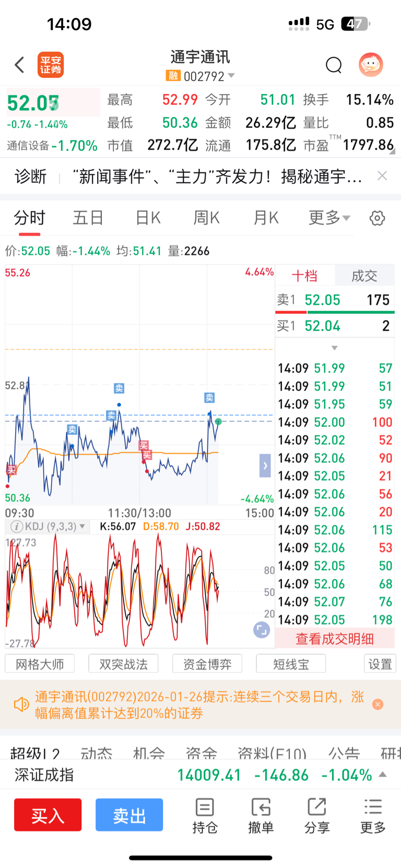401x868 pixels.
Task: Open the 更多 bottom menu icon
Action: pos(373,815)
